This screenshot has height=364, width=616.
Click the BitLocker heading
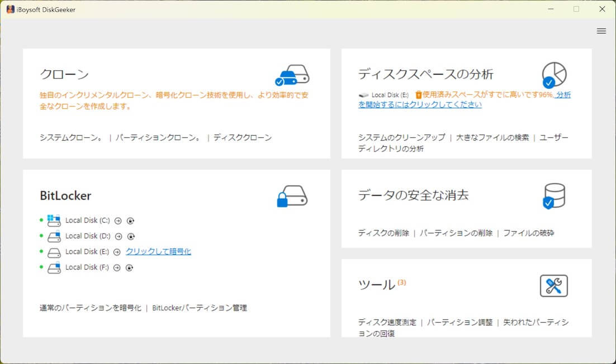(65, 195)
